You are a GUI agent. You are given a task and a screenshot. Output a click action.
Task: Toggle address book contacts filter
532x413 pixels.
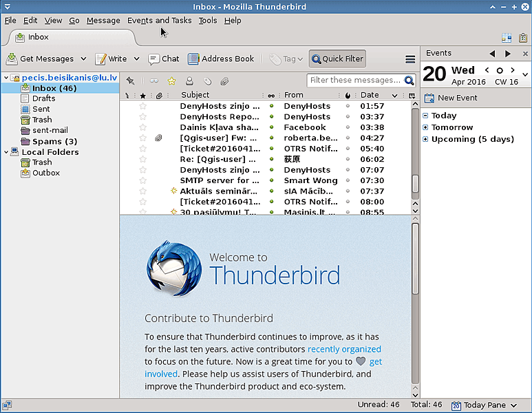[x=189, y=81]
